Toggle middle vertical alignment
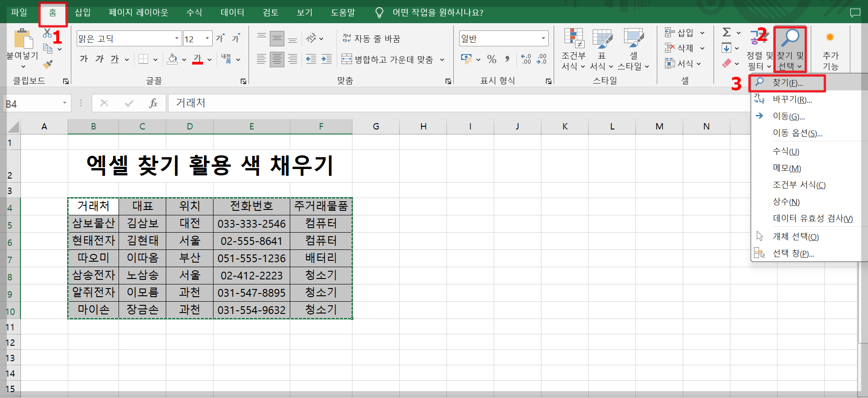The image size is (868, 398). tap(277, 39)
